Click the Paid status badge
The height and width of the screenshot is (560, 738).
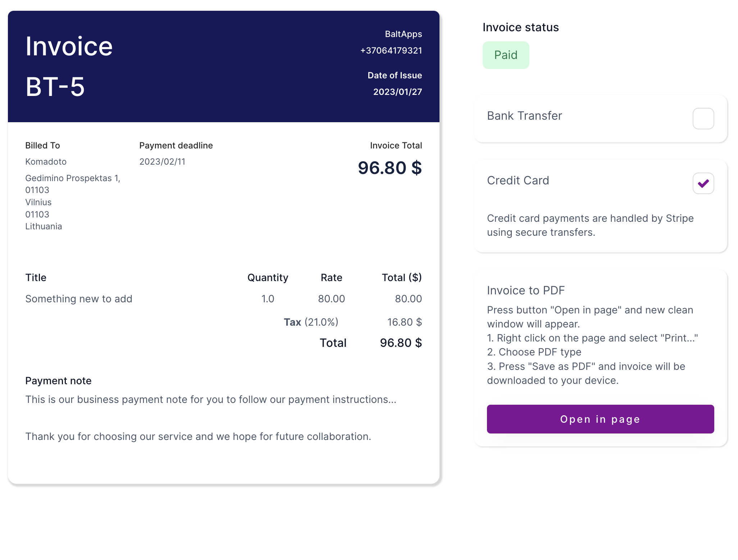(505, 55)
